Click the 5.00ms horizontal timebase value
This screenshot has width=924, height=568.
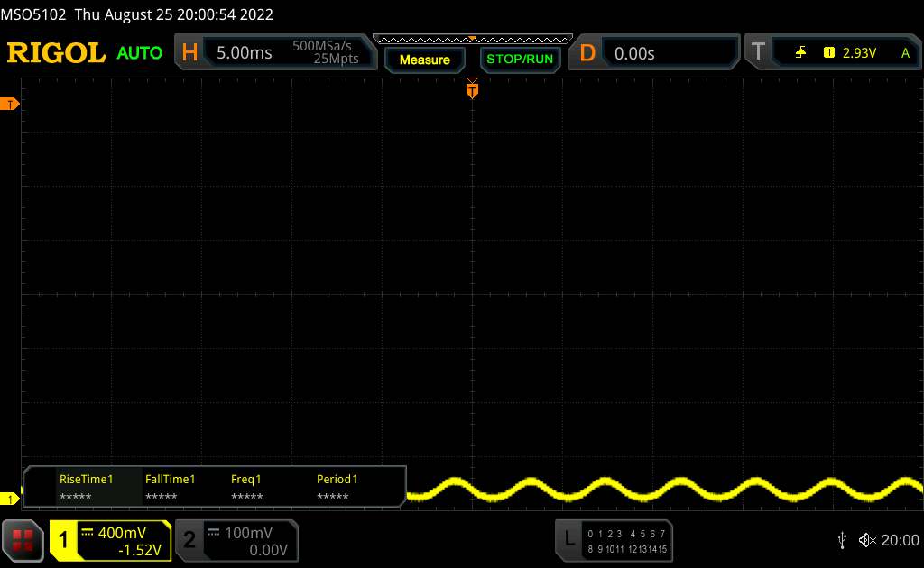pos(244,53)
